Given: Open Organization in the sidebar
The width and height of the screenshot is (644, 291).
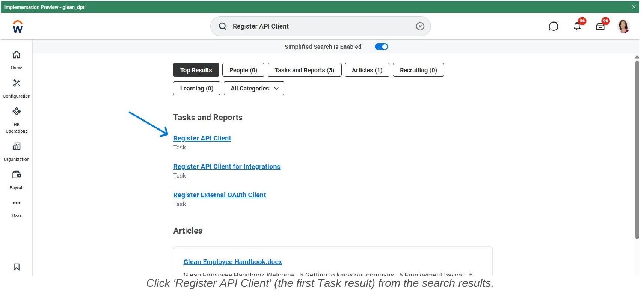Looking at the screenshot, I should (17, 152).
